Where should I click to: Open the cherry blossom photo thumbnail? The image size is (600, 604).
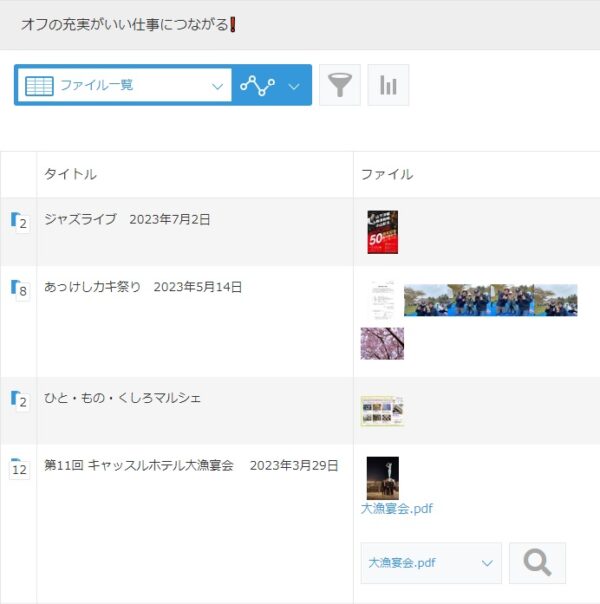point(382,343)
